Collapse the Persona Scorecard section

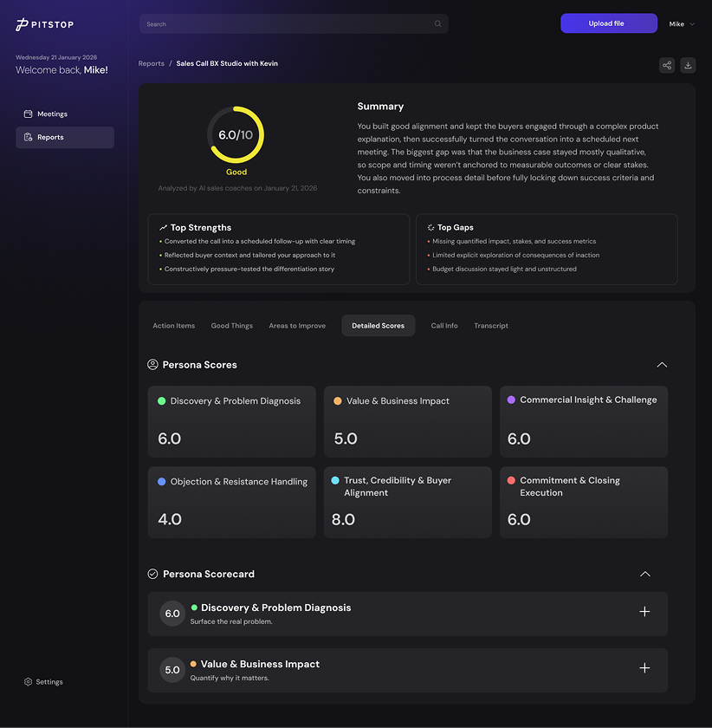click(x=644, y=574)
